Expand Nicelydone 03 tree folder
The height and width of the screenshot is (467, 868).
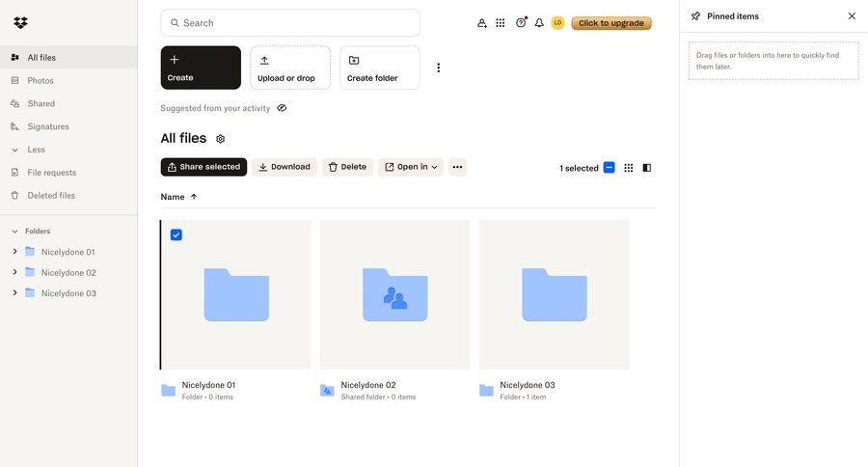(x=14, y=292)
